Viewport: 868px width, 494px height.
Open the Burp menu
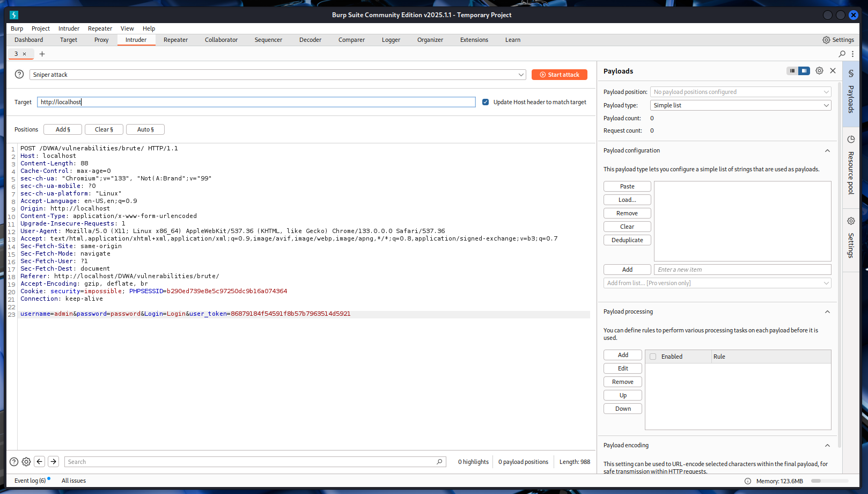click(17, 28)
